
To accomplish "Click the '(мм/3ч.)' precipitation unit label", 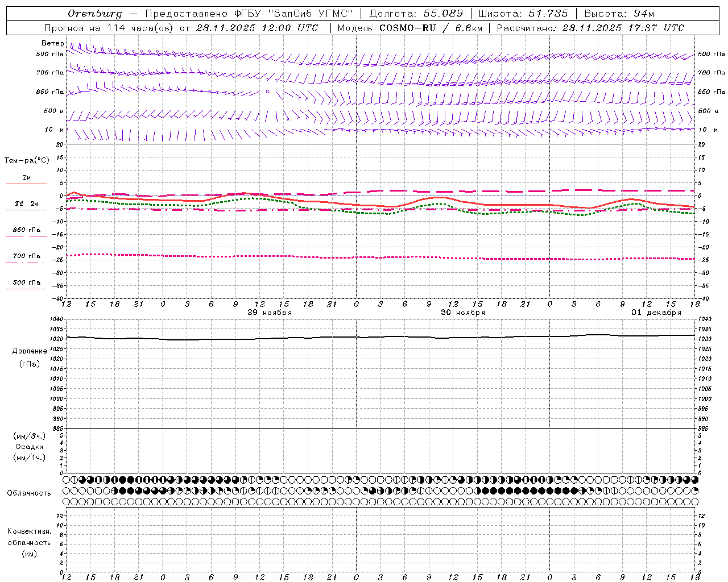I will pos(30,436).
